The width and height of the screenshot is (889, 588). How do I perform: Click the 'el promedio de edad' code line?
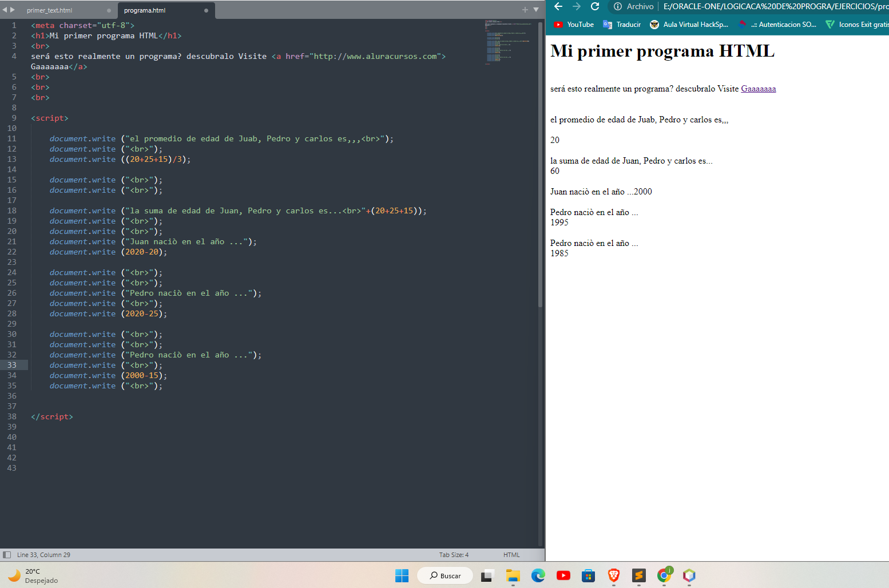[x=221, y=138]
